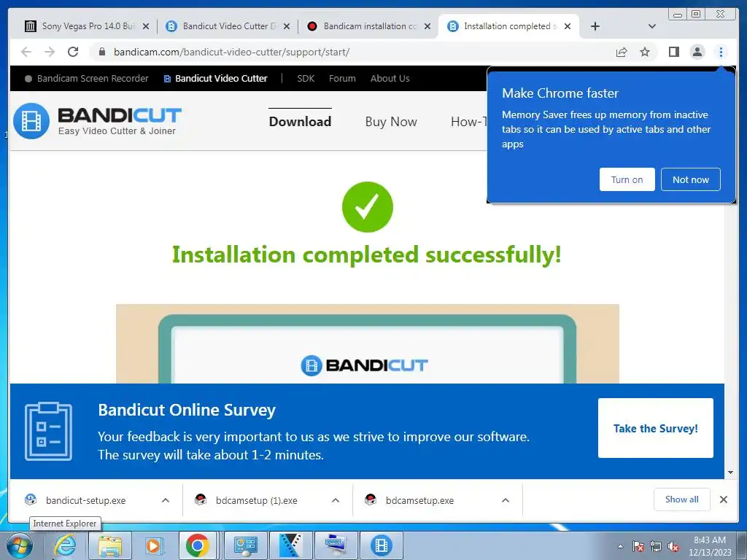Reload the current page
The width and height of the screenshot is (747, 560).
[73, 52]
